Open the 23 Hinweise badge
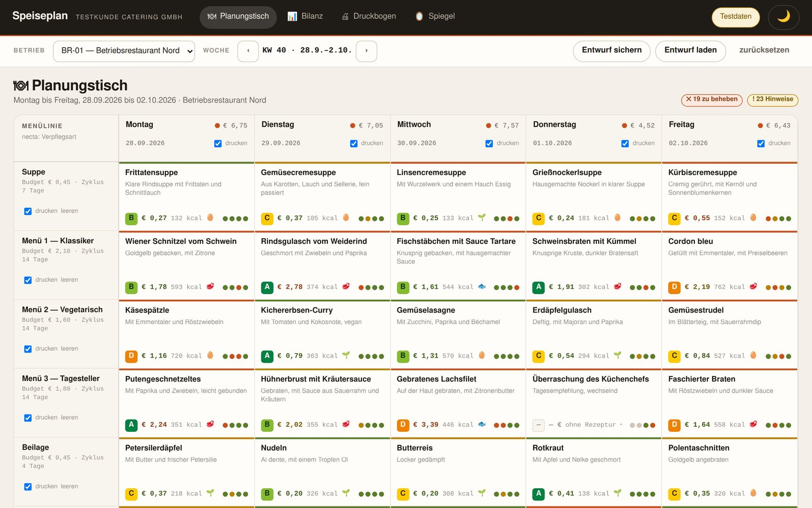The width and height of the screenshot is (812, 508). pos(772,100)
